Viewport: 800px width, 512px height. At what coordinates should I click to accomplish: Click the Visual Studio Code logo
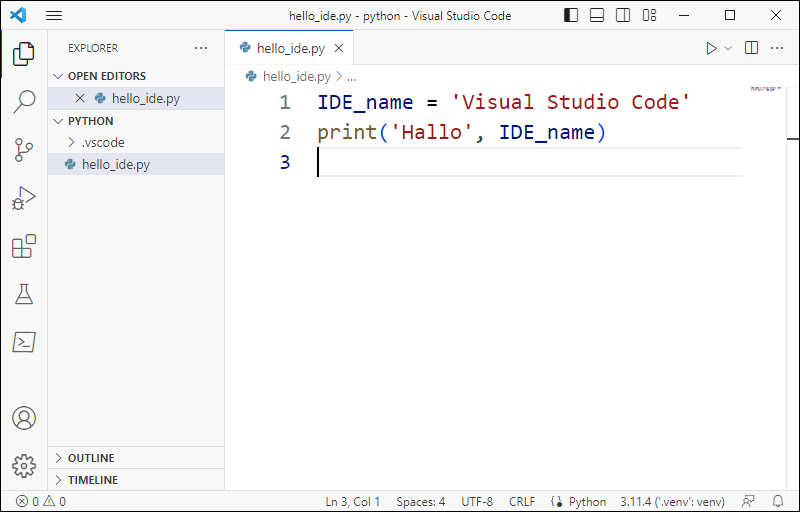(18, 15)
